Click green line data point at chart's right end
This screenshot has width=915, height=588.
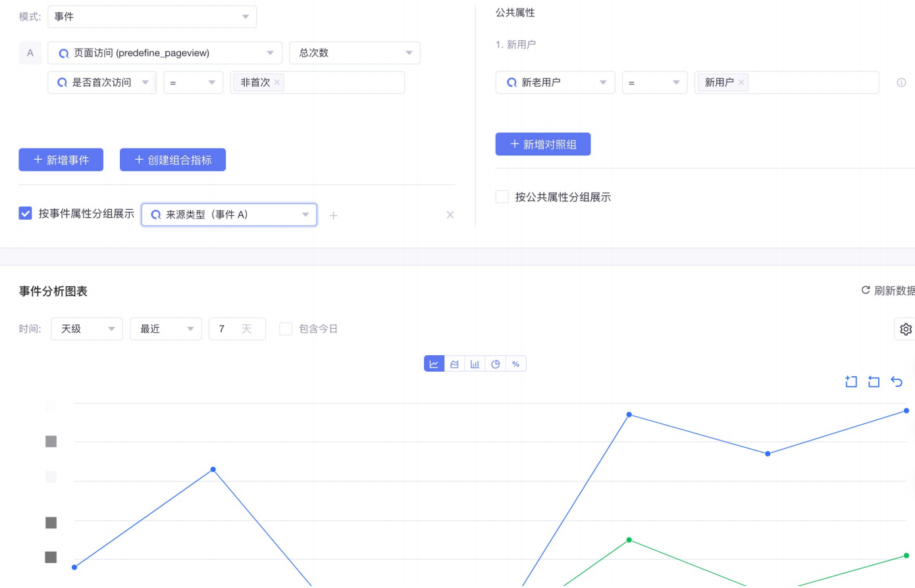point(906,556)
